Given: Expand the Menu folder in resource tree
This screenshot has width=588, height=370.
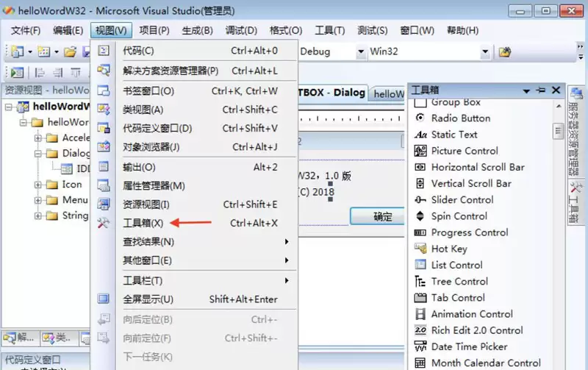Looking at the screenshot, I should (38, 200).
